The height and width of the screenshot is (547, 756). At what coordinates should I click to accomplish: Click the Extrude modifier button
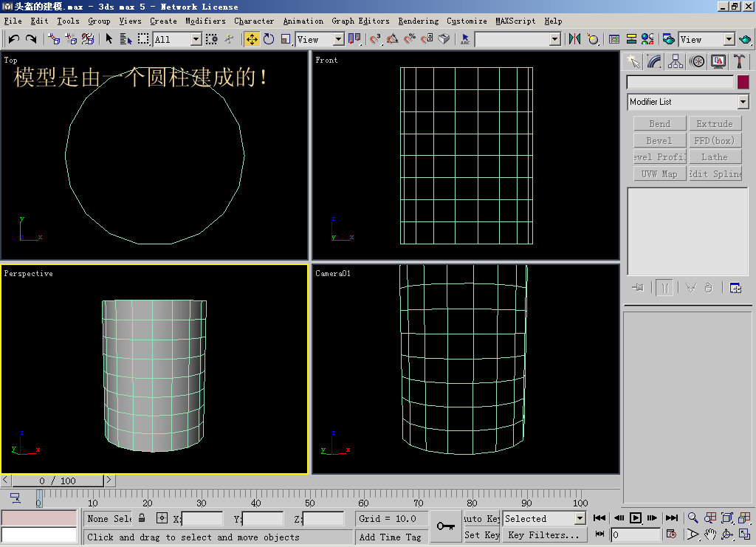tap(715, 124)
